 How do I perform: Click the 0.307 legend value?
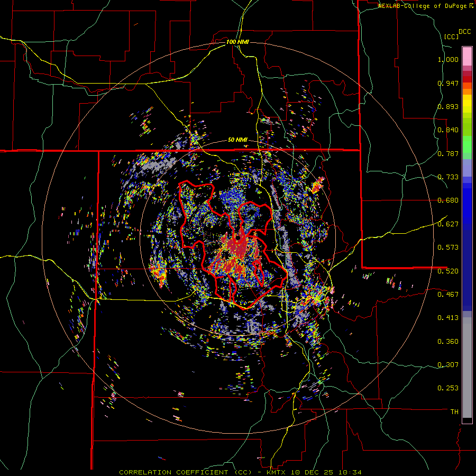[448, 365]
